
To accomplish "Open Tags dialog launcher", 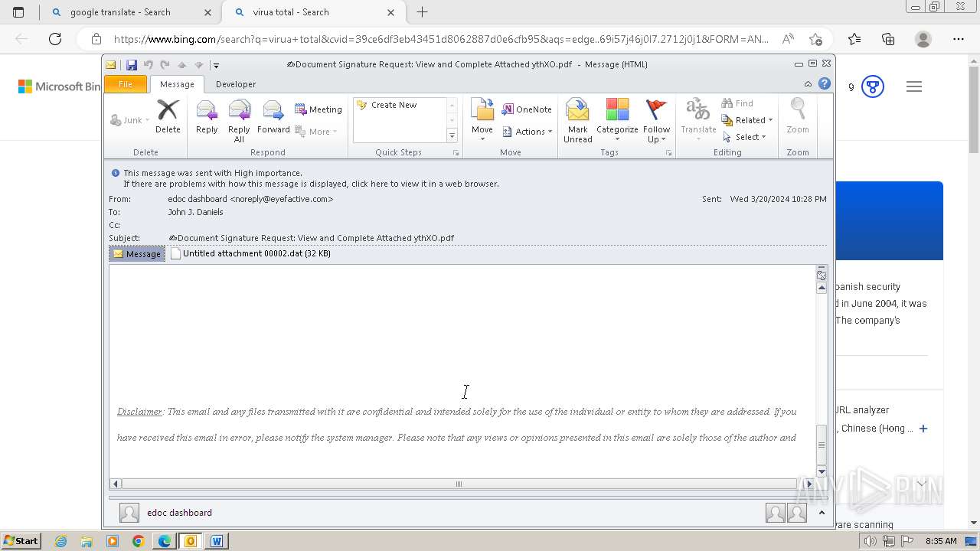I will coord(668,153).
